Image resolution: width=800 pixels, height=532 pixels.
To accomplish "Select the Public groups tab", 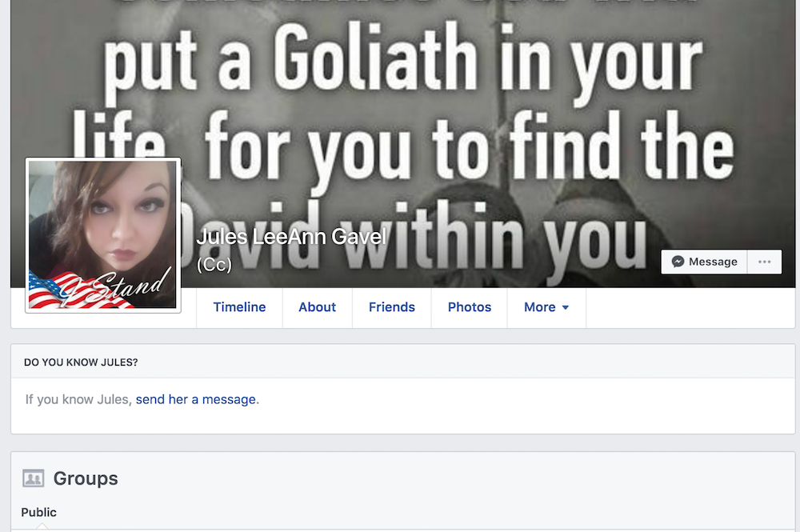I will click(x=38, y=512).
